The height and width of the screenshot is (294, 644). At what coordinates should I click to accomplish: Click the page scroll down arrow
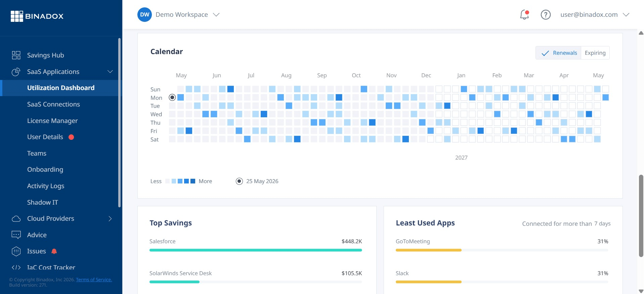pyautogui.click(x=641, y=291)
